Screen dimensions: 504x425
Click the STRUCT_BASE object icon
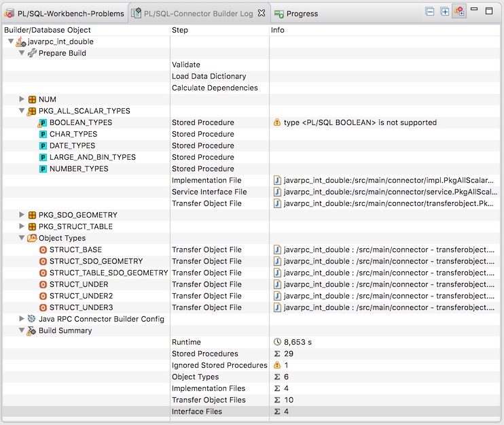click(x=43, y=250)
